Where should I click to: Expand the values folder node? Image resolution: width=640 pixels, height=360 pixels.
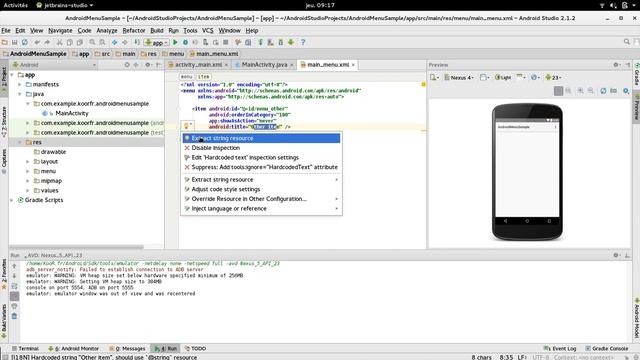pos(28,191)
